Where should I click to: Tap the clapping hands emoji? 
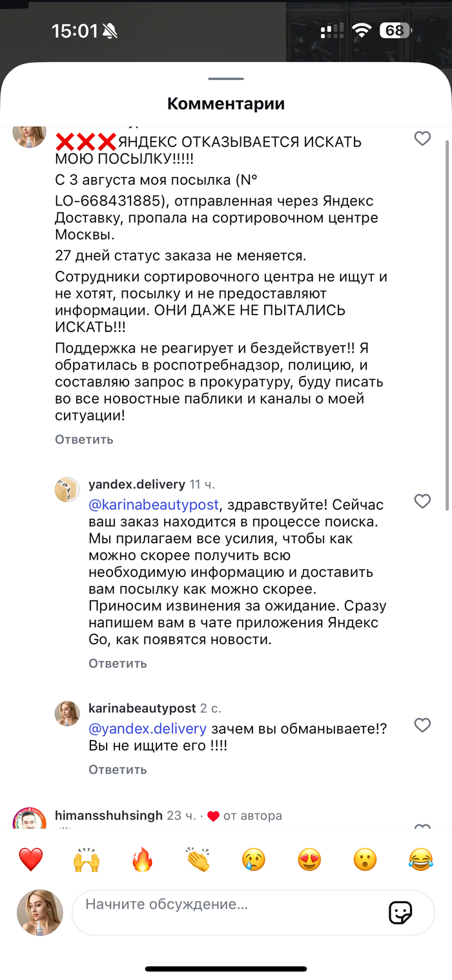(198, 860)
